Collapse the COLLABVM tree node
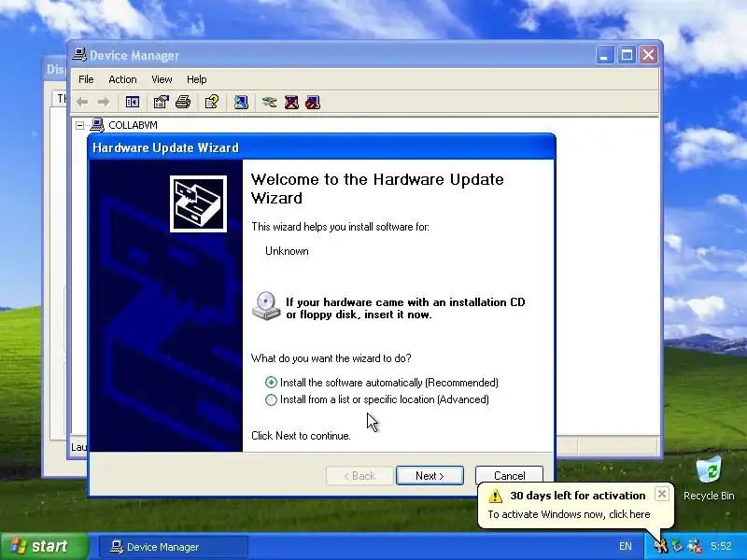747x560 pixels. point(79,125)
